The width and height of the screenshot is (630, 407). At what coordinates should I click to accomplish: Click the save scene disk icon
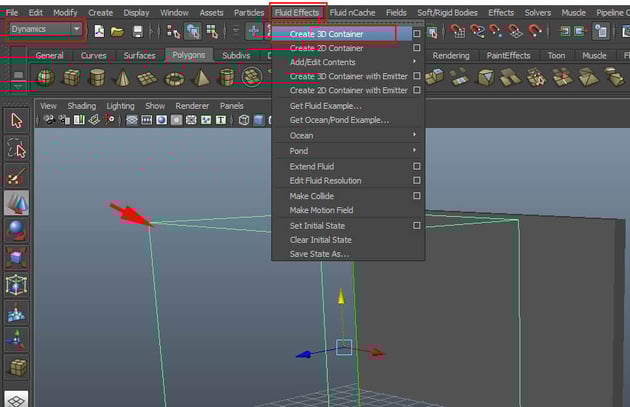point(138,31)
